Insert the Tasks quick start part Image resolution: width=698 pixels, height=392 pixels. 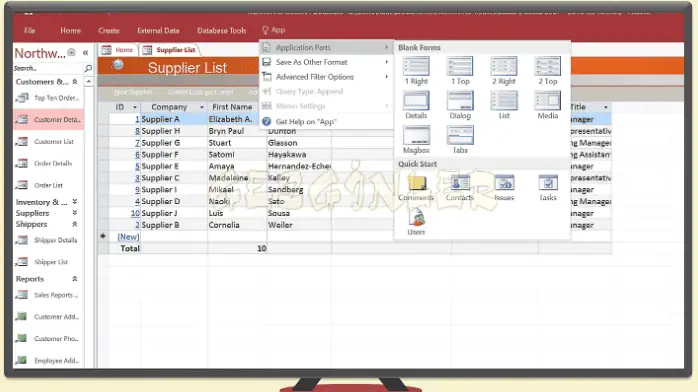(x=548, y=187)
